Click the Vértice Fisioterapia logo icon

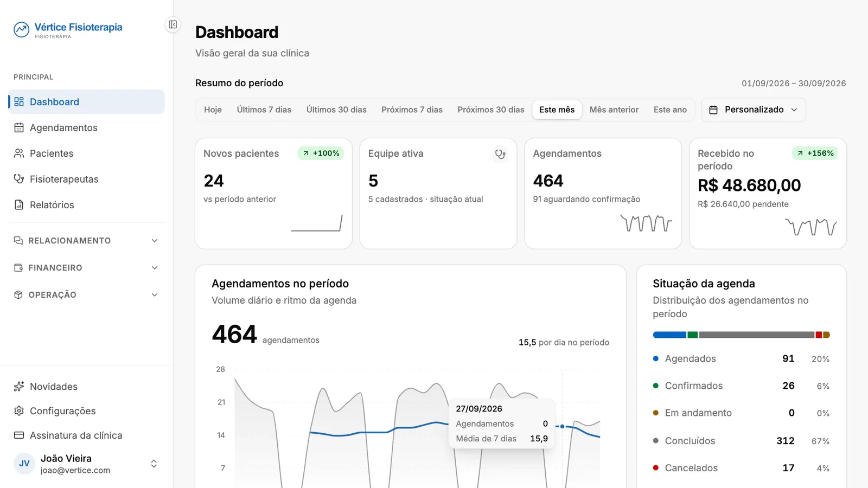point(21,29)
